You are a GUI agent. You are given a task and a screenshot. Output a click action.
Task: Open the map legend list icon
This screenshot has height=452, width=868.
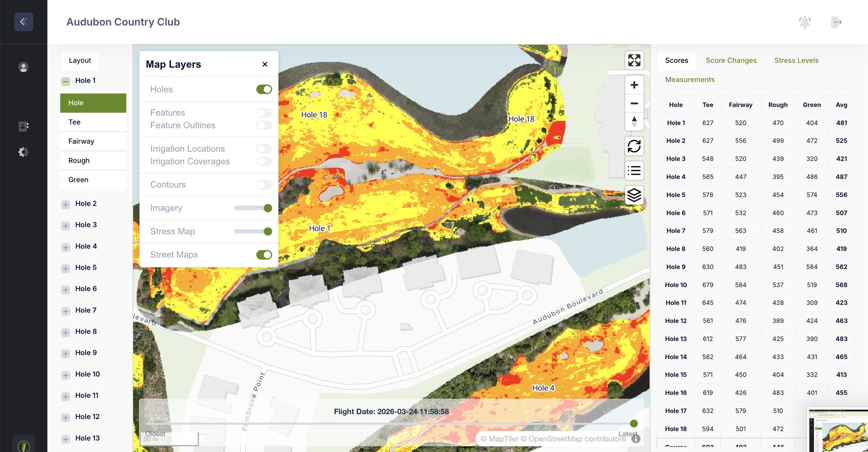(634, 170)
